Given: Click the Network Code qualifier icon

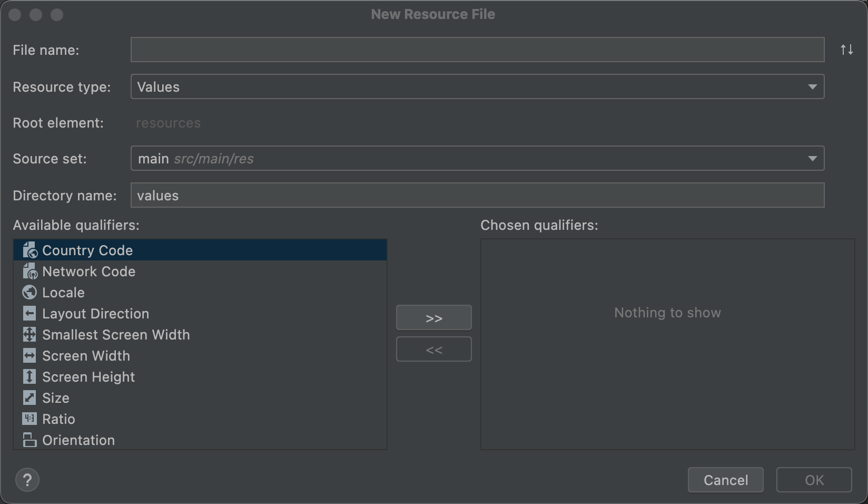Looking at the screenshot, I should point(29,272).
